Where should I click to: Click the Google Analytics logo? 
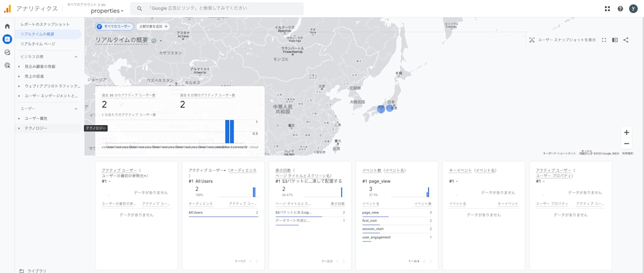[x=7, y=9]
